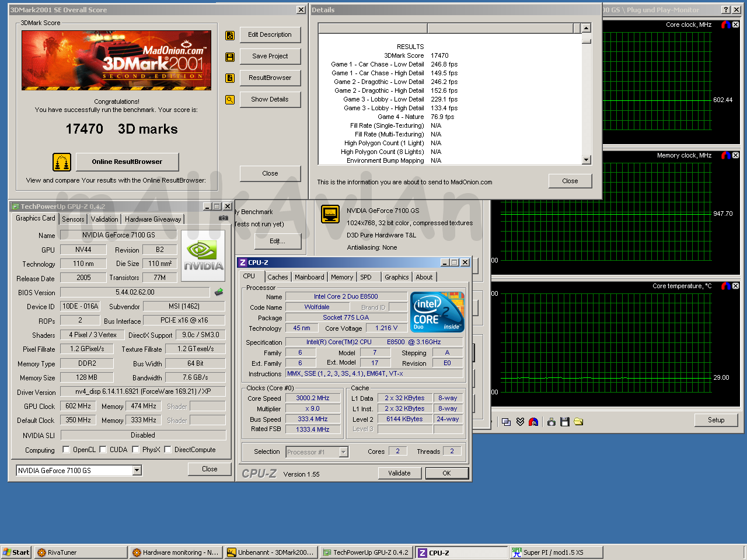The image size is (747, 560).
Task: Click the Validate button in CPU-Z
Action: pyautogui.click(x=399, y=473)
